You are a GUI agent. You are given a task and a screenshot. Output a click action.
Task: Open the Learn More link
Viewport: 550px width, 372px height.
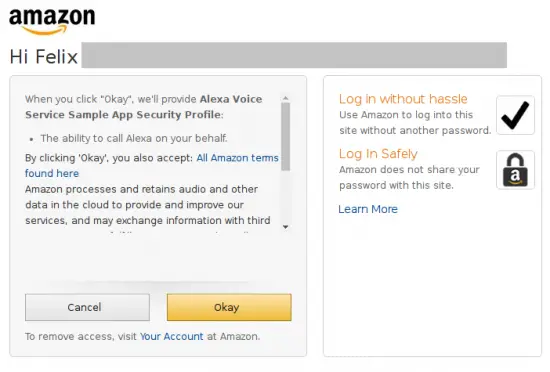368,209
